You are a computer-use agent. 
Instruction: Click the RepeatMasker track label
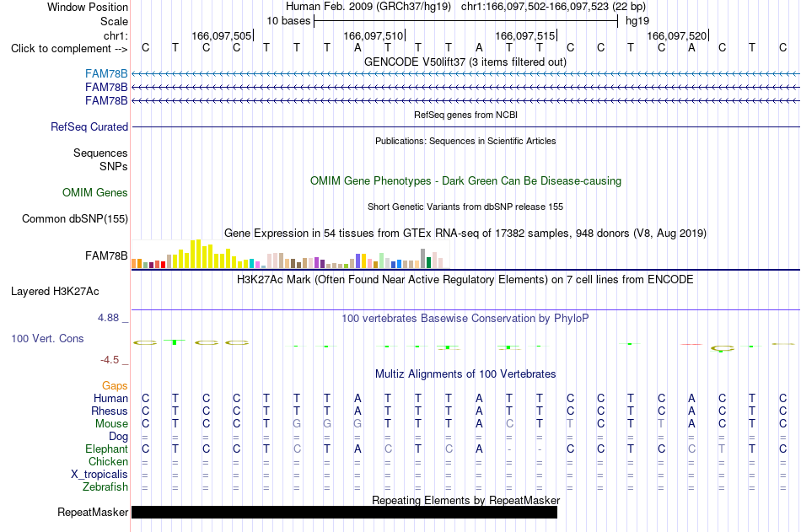coord(93,512)
